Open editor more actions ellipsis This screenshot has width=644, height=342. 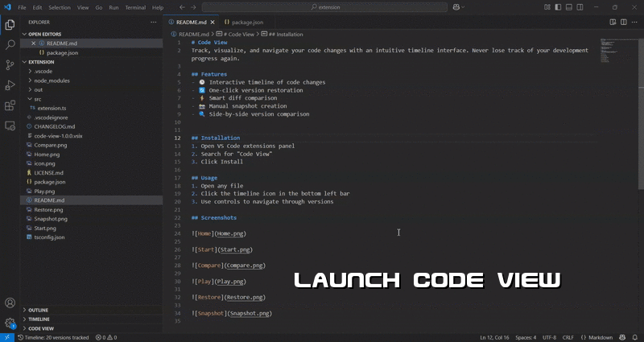click(x=634, y=23)
